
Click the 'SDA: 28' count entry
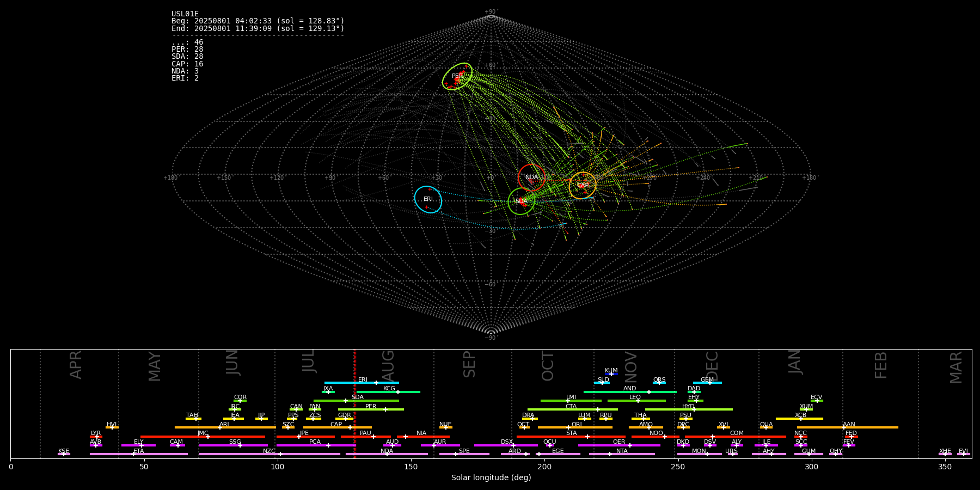click(187, 57)
